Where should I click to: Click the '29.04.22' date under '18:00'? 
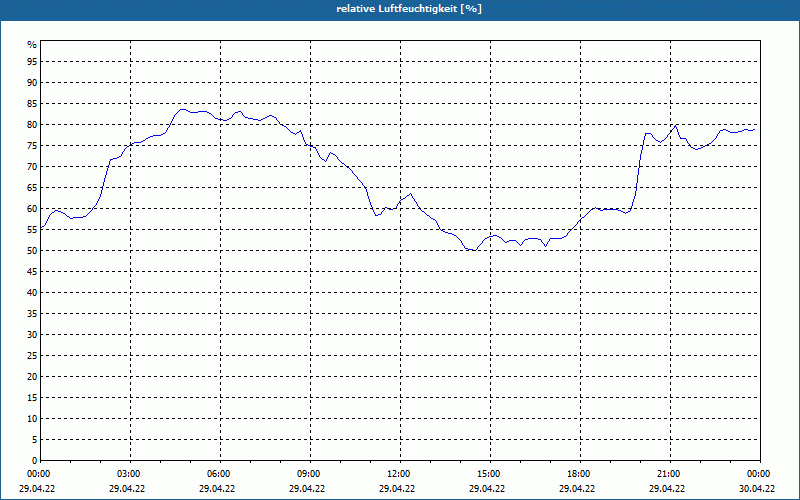coord(577,489)
